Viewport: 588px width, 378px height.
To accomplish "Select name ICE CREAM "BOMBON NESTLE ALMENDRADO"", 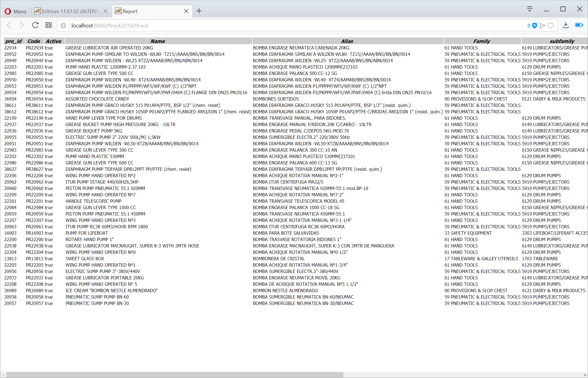I will click(112, 291).
